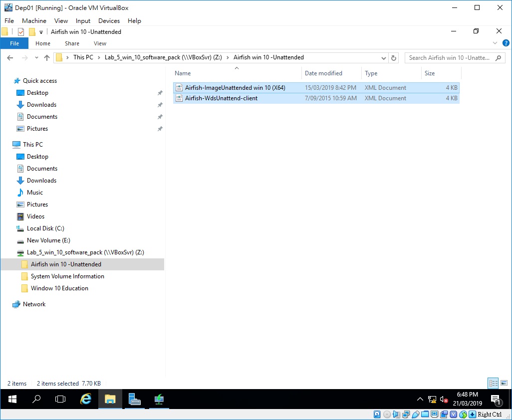Open the VirtualBox Devices menu
The height and width of the screenshot is (420, 512).
coord(109,20)
